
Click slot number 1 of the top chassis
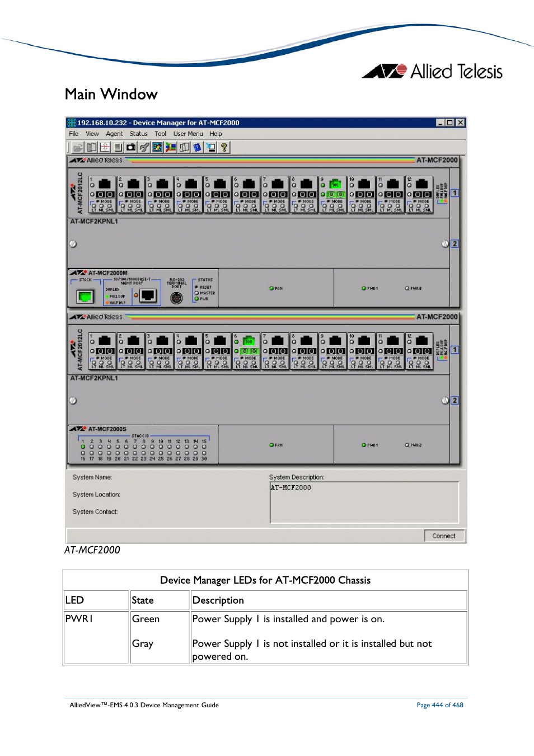(455, 193)
